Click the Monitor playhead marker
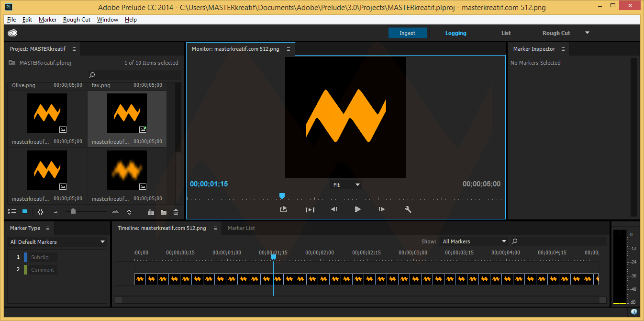The height and width of the screenshot is (321, 644). pos(282,195)
